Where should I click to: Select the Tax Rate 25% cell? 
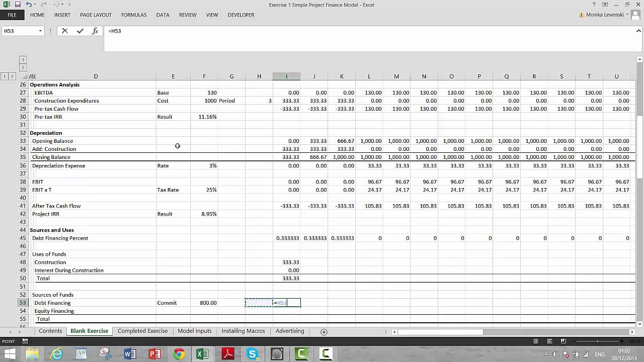click(204, 190)
